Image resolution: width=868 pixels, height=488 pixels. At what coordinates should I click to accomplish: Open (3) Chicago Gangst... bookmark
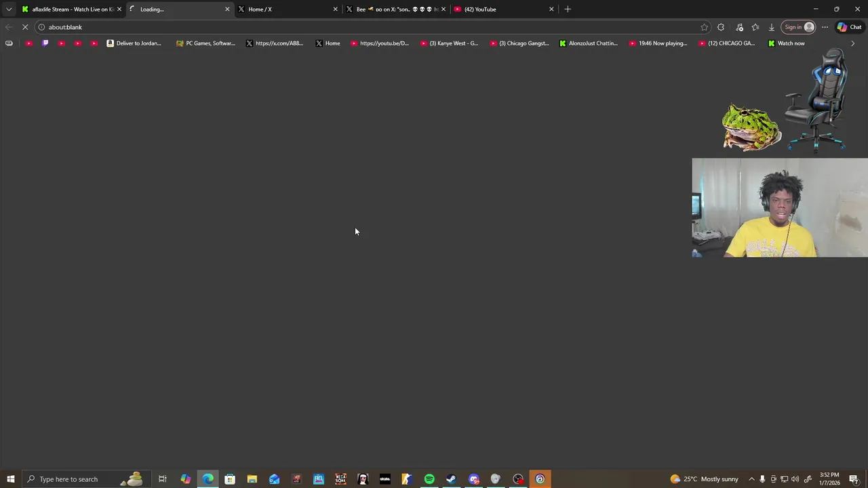pyautogui.click(x=519, y=43)
